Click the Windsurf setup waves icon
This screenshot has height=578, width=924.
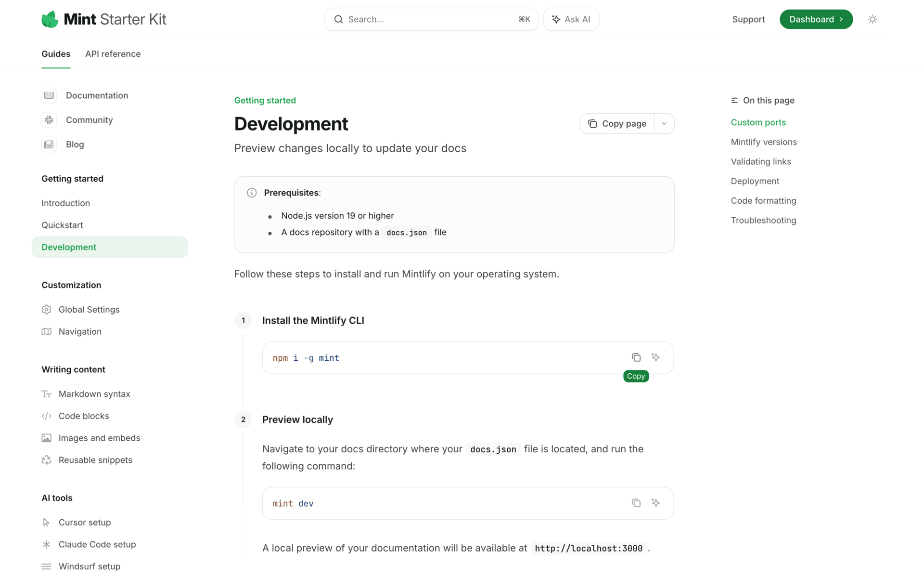pos(46,566)
